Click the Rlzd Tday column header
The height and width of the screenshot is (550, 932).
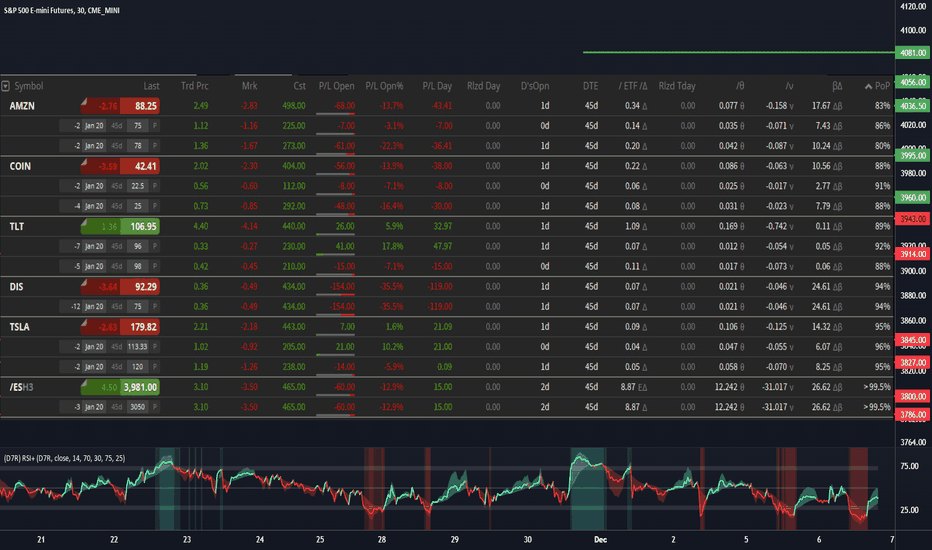676,86
